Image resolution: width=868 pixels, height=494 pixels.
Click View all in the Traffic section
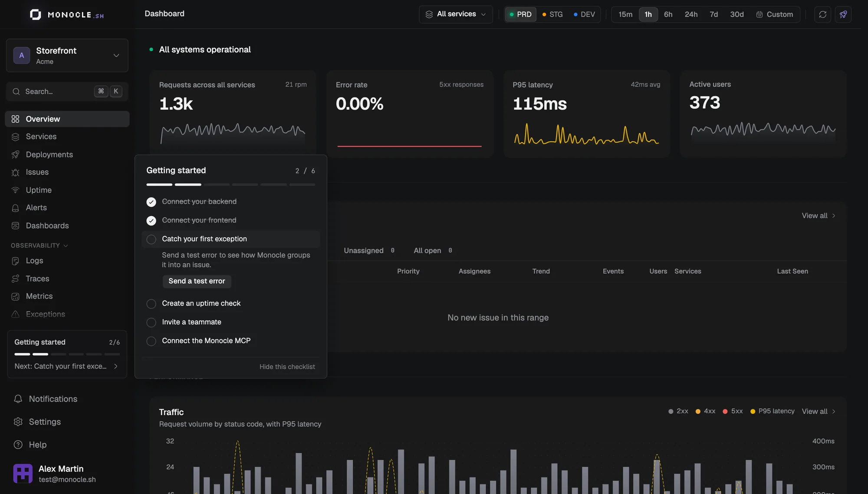(819, 411)
